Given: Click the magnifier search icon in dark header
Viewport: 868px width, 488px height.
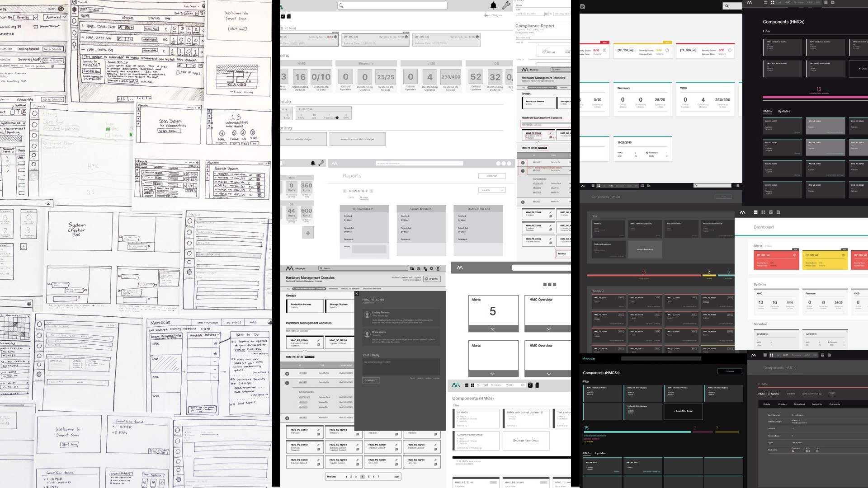Looking at the screenshot, I should point(726,6).
